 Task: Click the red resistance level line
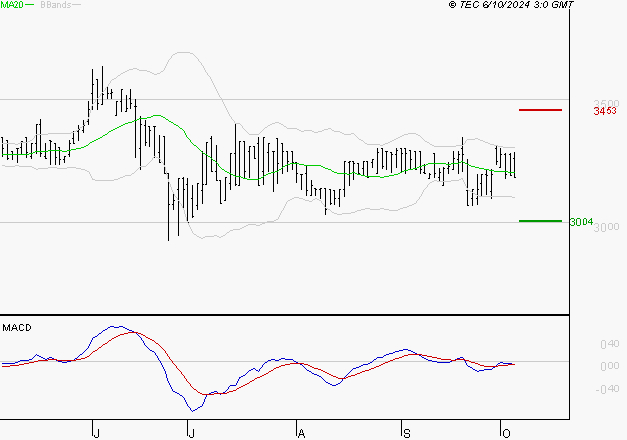540,110
